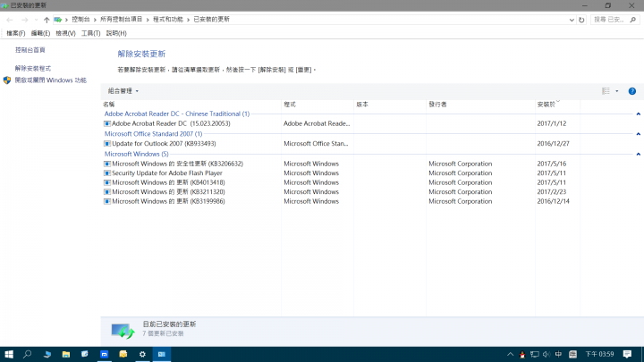
Task: Click the 2017/2/23 install date cell
Action: pos(552,192)
